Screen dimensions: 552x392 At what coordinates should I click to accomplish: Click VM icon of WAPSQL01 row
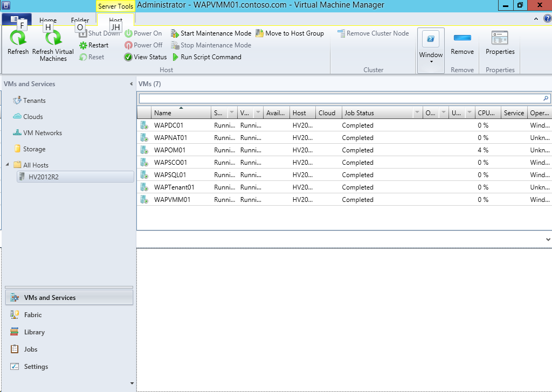click(x=144, y=174)
